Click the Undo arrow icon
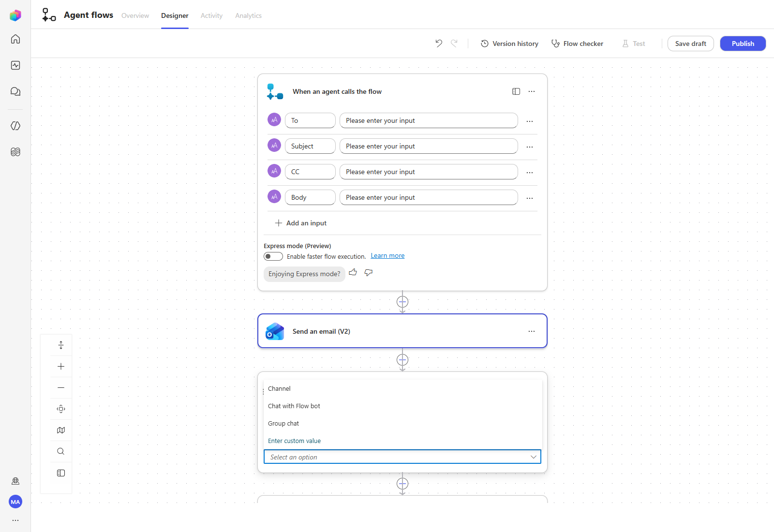The height and width of the screenshot is (532, 774). point(439,44)
